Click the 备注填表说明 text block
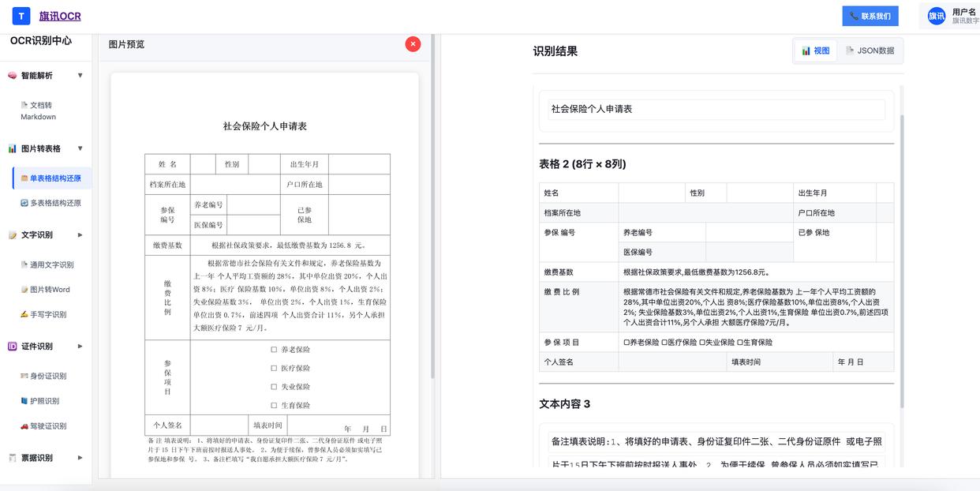 click(x=716, y=441)
